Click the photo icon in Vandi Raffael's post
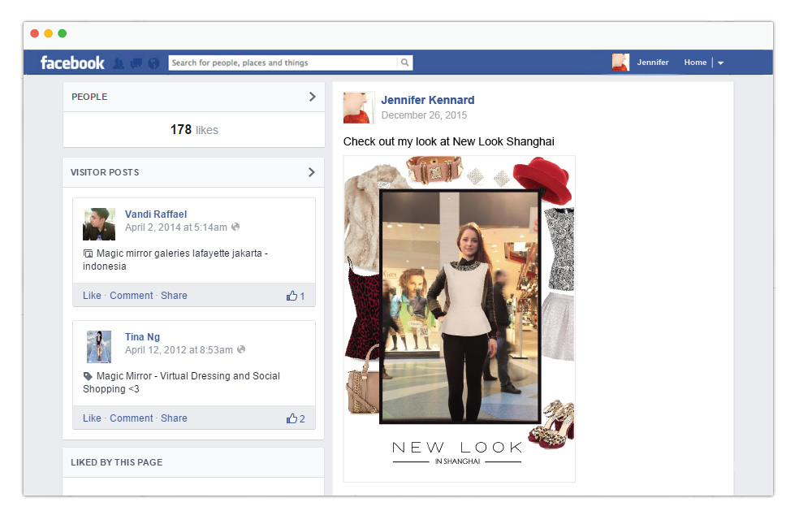Viewport: 812px width, 524px height. [x=88, y=253]
